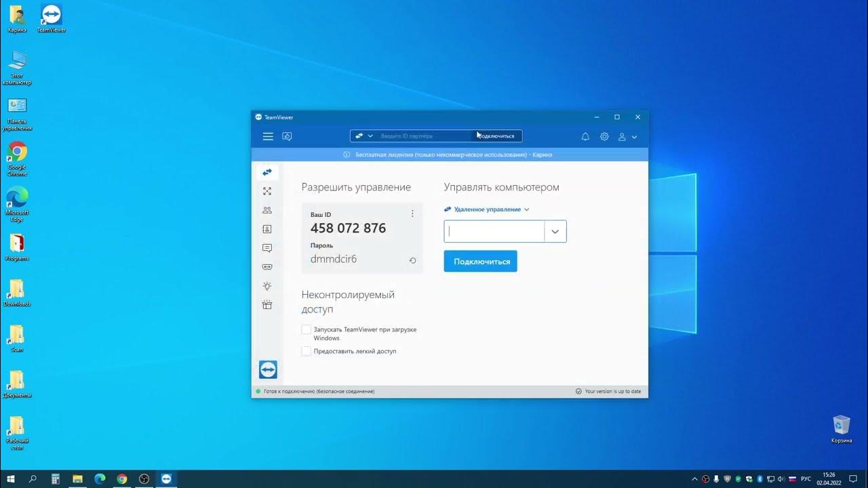Enable Предоставить легкий доступ checkbox

[x=307, y=352]
